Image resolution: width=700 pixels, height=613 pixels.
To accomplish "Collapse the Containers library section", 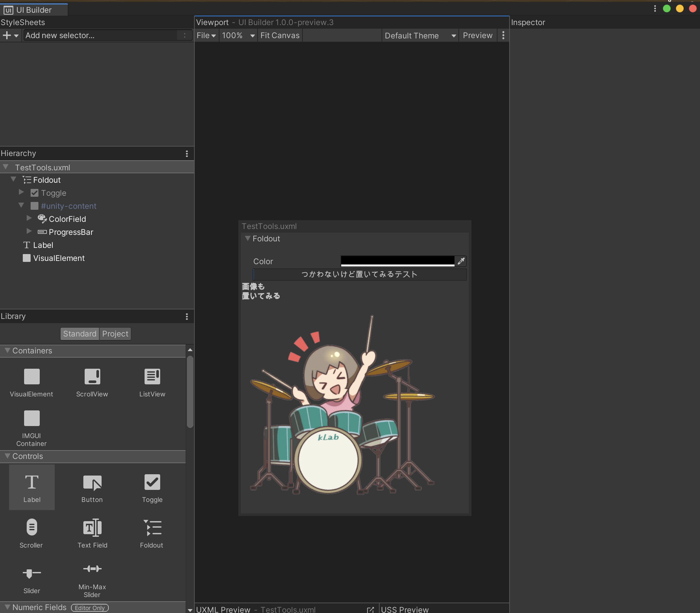I will point(7,350).
